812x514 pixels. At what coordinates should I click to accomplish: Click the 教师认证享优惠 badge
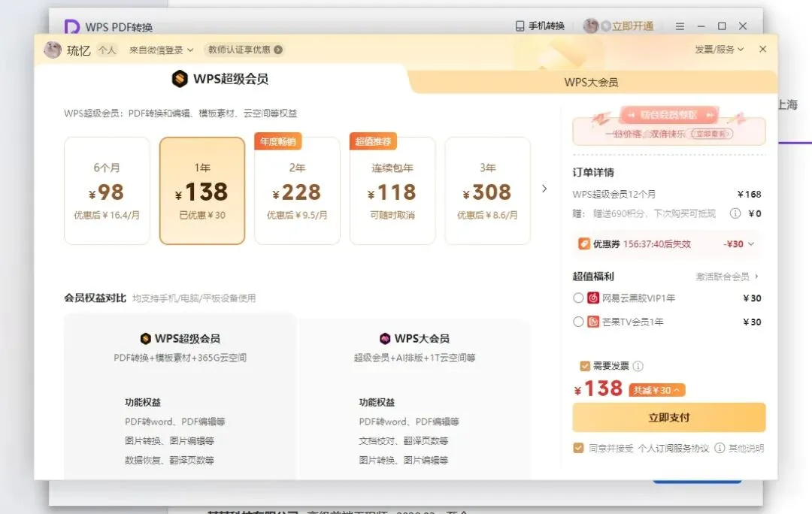coord(244,50)
